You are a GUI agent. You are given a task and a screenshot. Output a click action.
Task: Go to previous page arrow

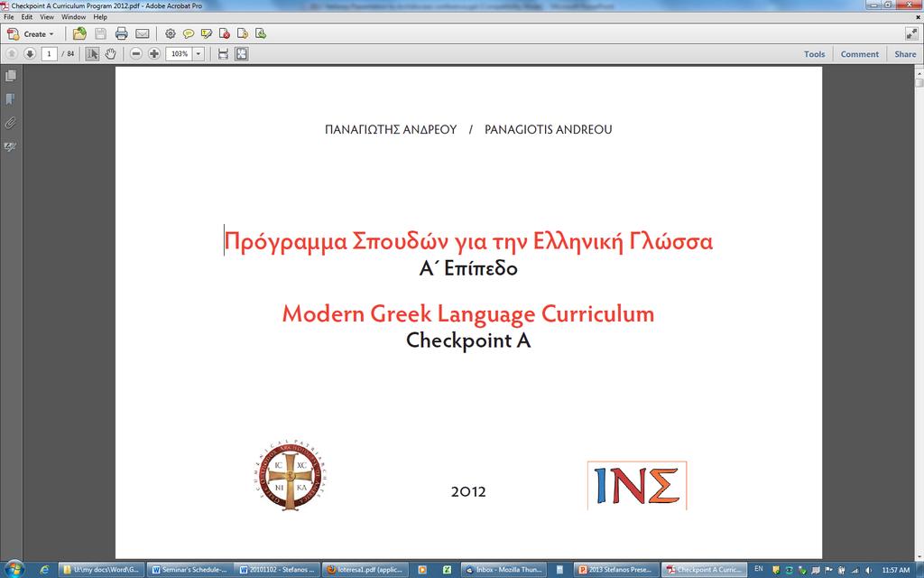pyautogui.click(x=11, y=53)
